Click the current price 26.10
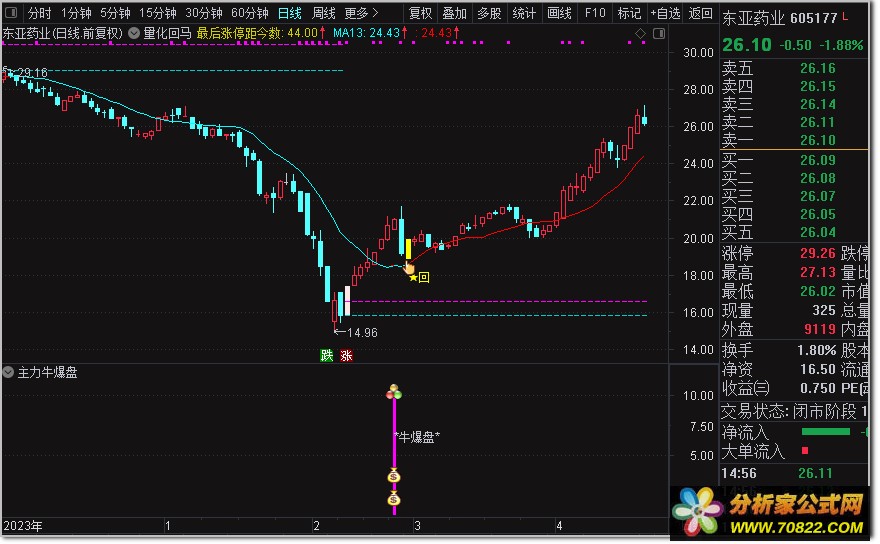This screenshot has height=544, width=880. (746, 45)
